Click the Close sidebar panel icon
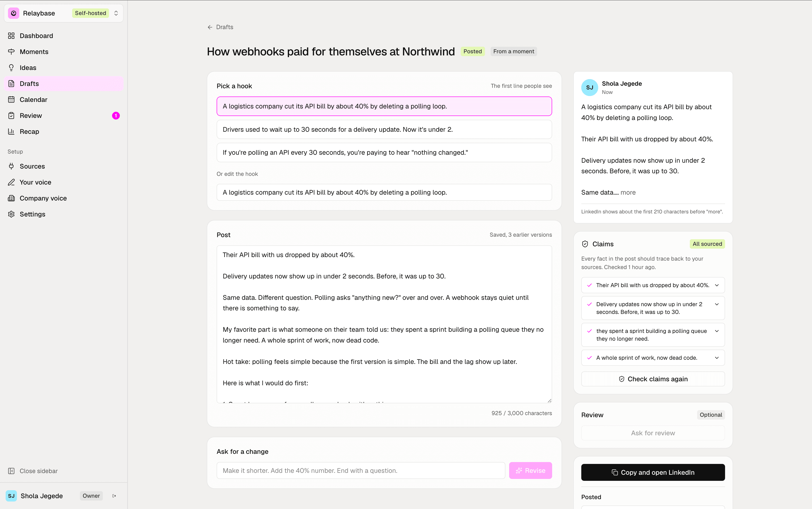Screen dimensions: 812x509 click(x=12, y=471)
